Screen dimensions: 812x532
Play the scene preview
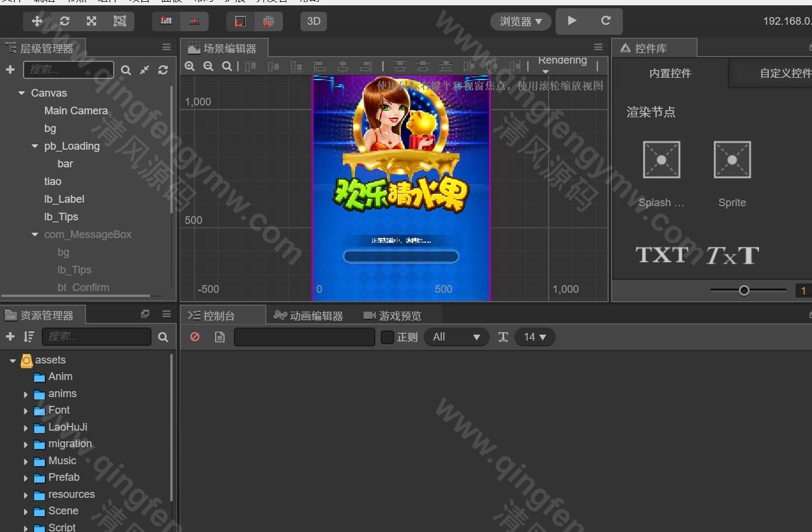572,21
